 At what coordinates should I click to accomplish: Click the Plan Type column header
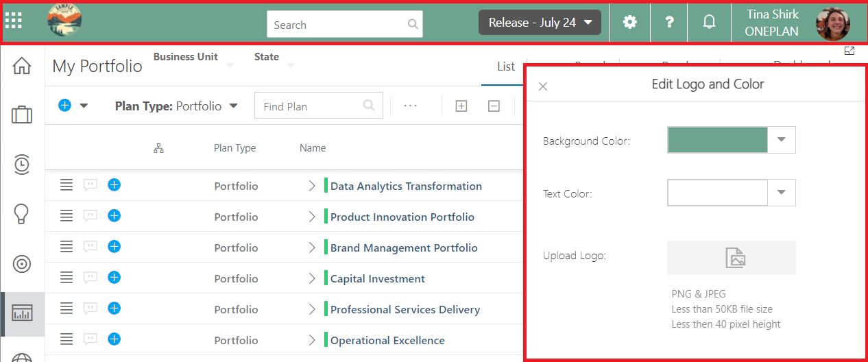234,148
